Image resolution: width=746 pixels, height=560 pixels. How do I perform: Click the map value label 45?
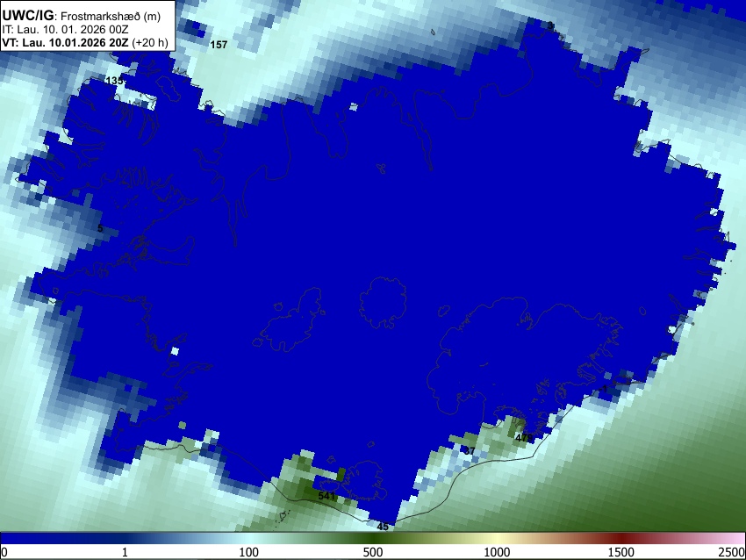pos(383,527)
